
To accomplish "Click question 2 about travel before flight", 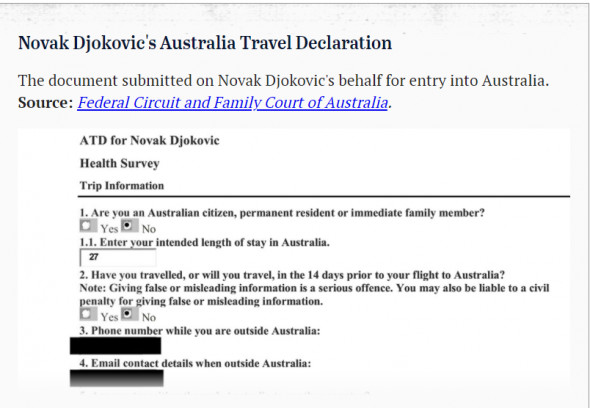I will [x=292, y=275].
